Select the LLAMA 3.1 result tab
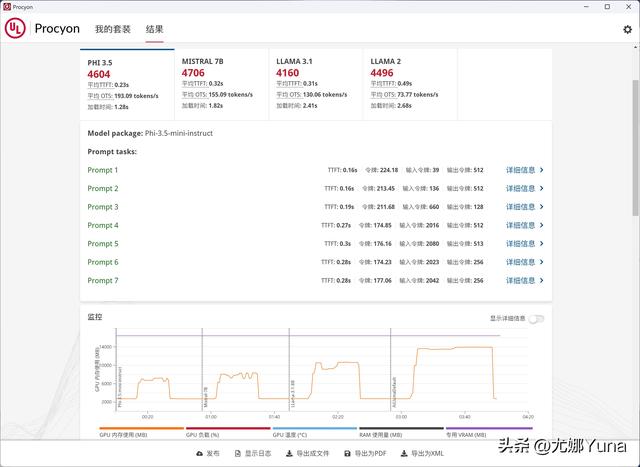 point(316,85)
